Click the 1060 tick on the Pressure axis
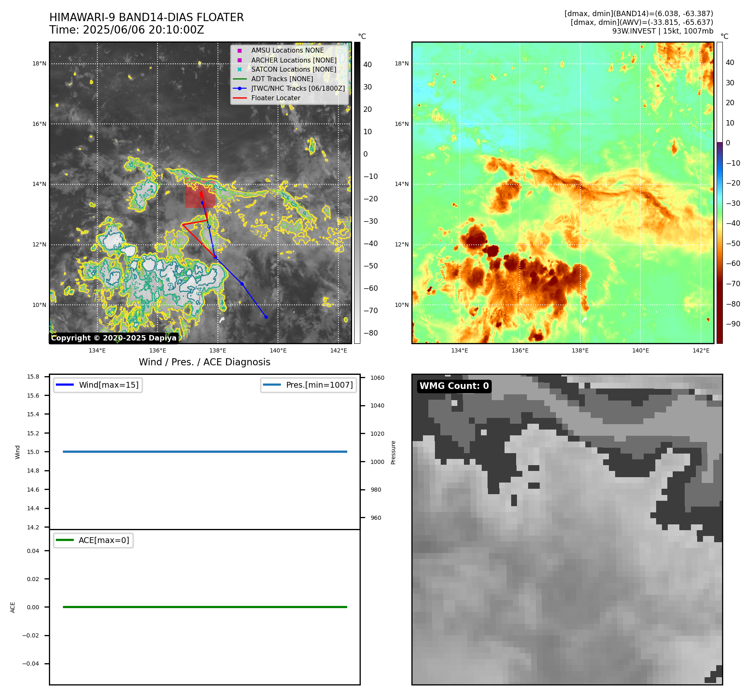 (x=377, y=378)
